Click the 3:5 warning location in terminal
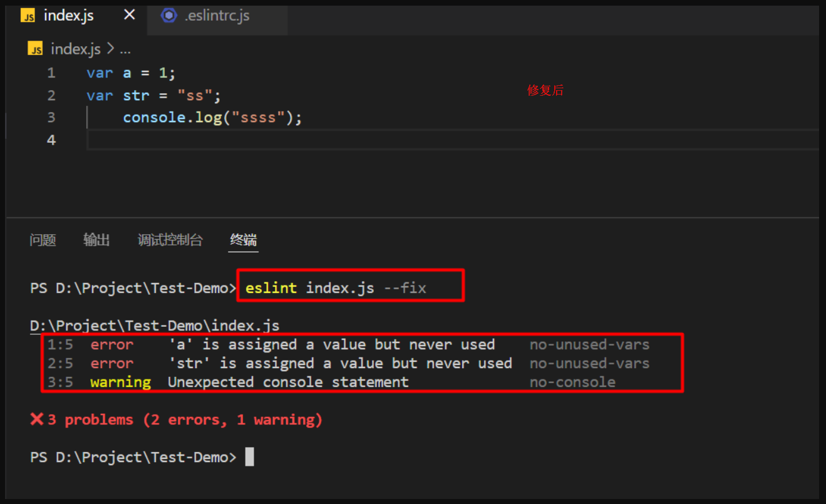 (x=60, y=382)
